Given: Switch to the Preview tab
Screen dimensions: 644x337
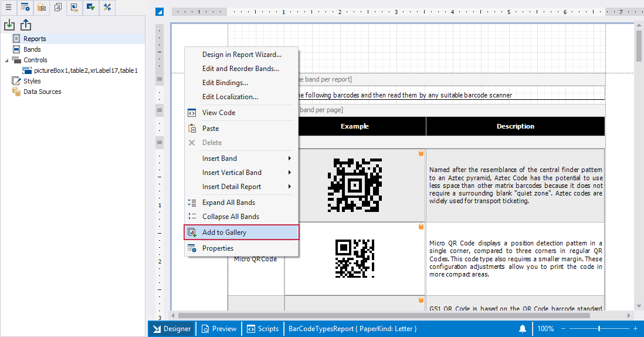Looking at the screenshot, I should pyautogui.click(x=219, y=329).
